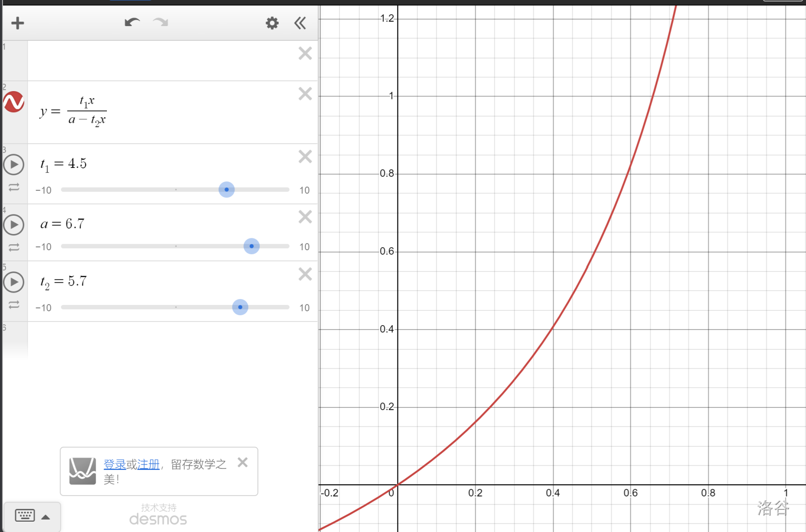Click the add expression plus icon

pyautogui.click(x=18, y=23)
